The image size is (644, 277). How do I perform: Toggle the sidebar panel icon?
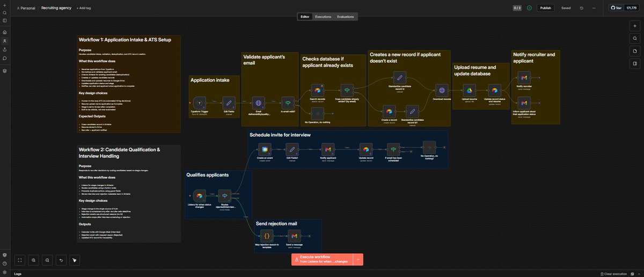coord(4,20)
